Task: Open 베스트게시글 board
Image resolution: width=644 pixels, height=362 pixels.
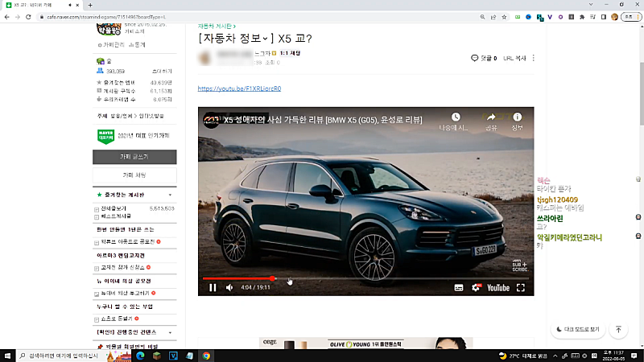Action: point(116,216)
